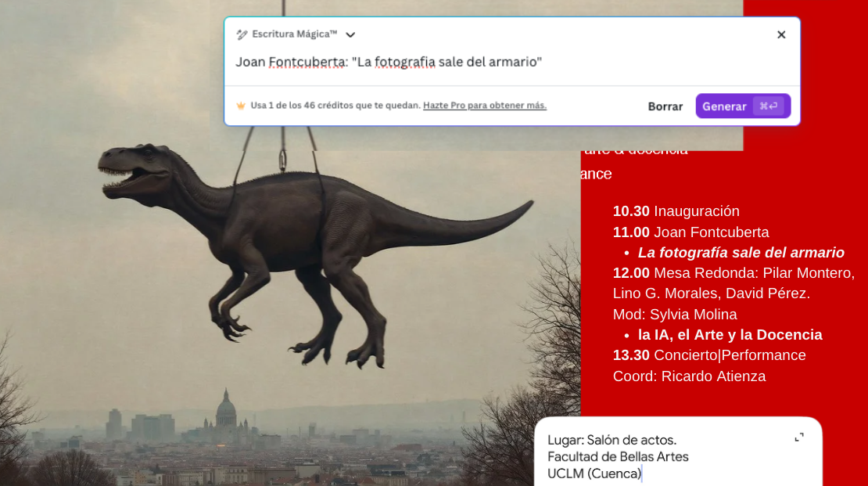
Task: Click the 'Lugar: Salón de actos.' text
Action: [612, 440]
